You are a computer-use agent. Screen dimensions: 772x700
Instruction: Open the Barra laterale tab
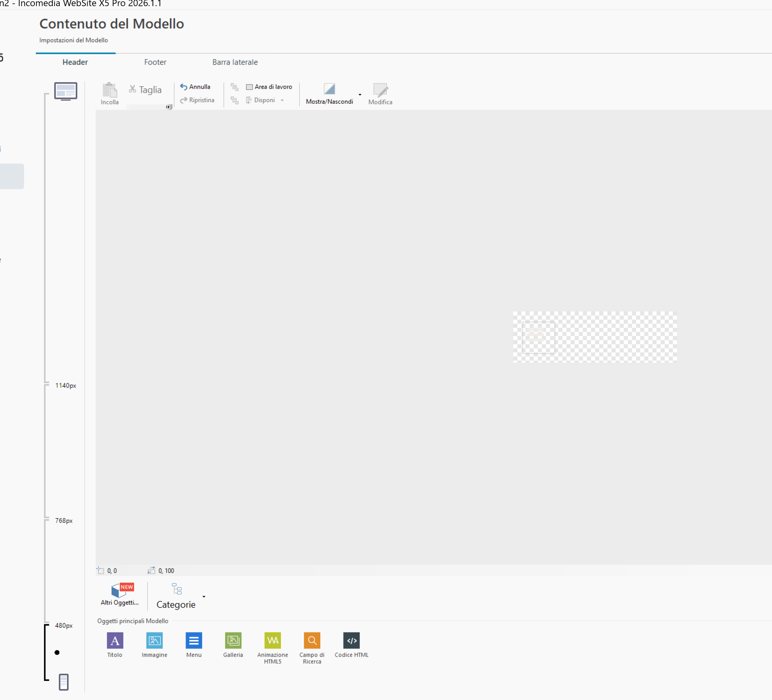235,62
